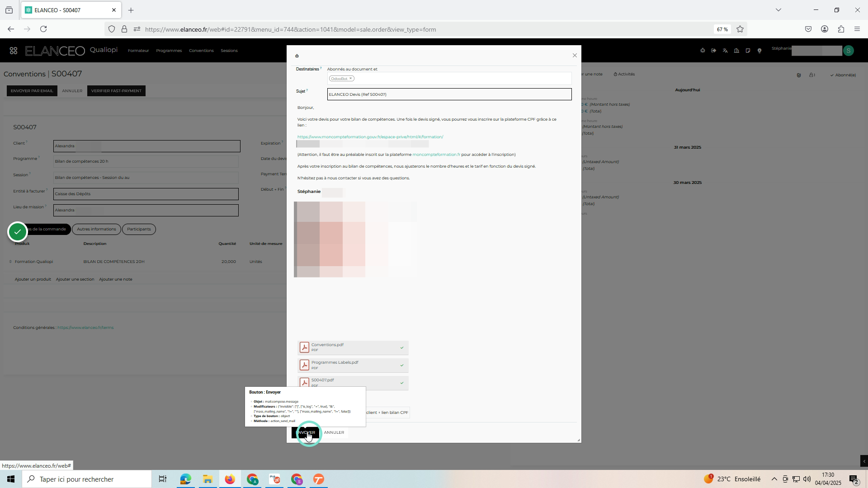Open moncompteformation.fr inline link
This screenshot has height=488, width=868.
[x=436, y=155]
